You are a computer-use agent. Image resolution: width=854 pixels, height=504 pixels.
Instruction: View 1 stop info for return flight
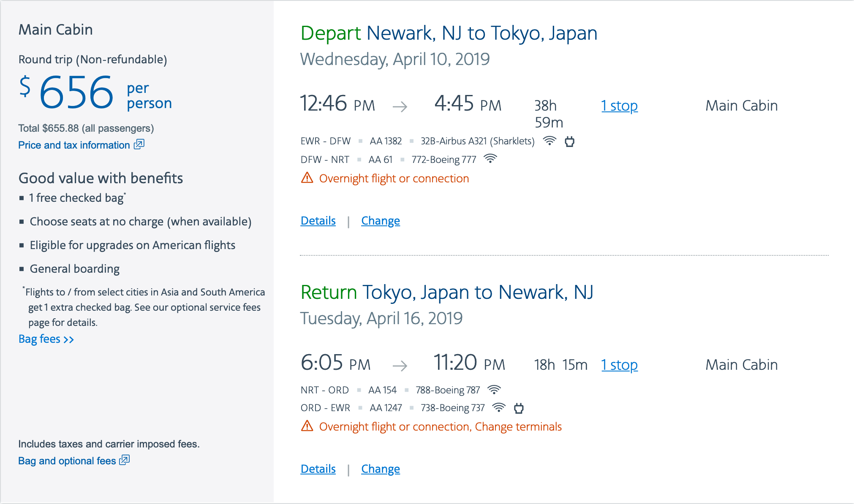pos(619,365)
